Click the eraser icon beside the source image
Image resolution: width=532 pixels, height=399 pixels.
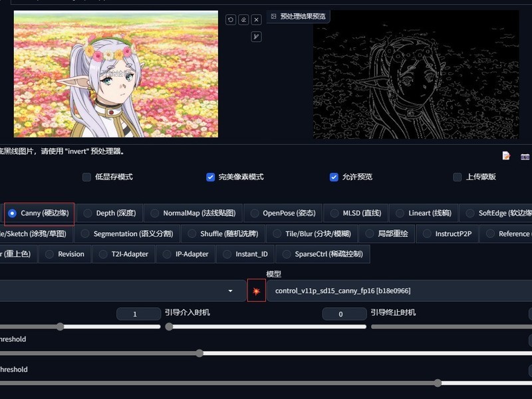tap(243, 20)
